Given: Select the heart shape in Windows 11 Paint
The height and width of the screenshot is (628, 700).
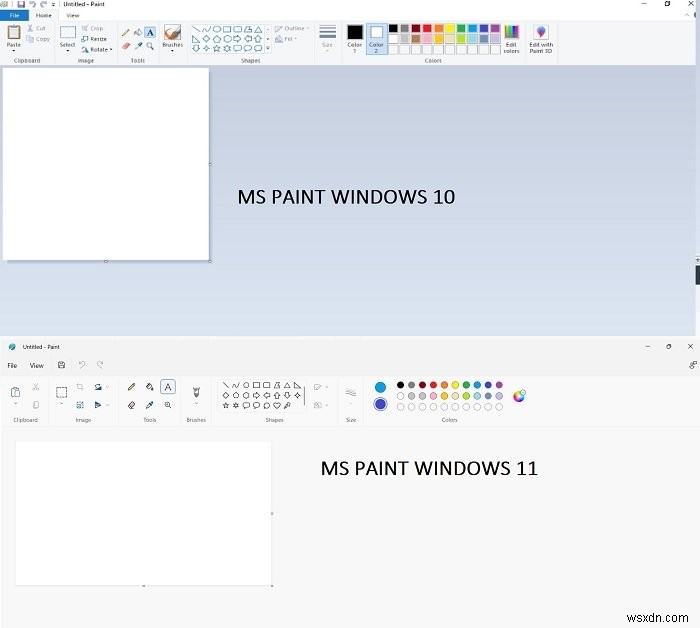Looking at the screenshot, I should (x=277, y=405).
